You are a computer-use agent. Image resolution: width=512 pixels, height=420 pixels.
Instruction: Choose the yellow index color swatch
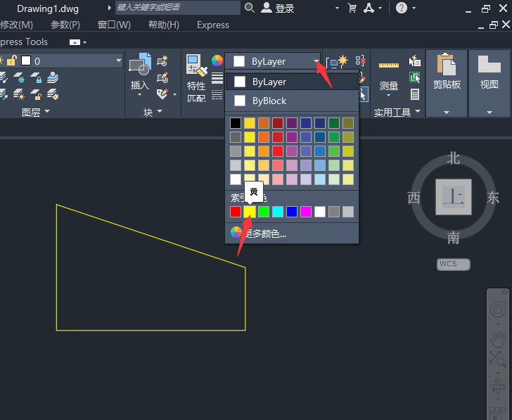(x=250, y=212)
